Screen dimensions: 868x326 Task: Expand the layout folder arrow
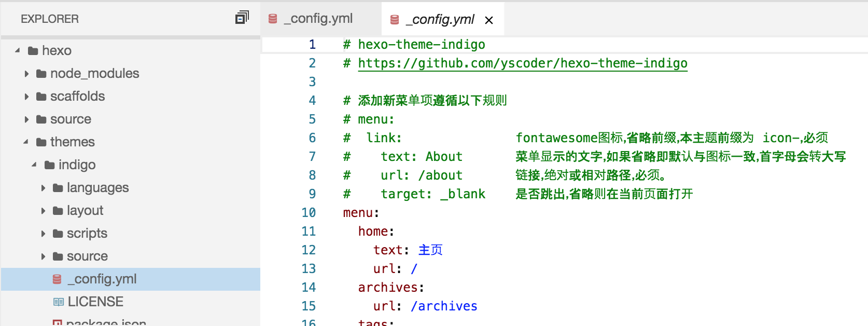pyautogui.click(x=43, y=211)
